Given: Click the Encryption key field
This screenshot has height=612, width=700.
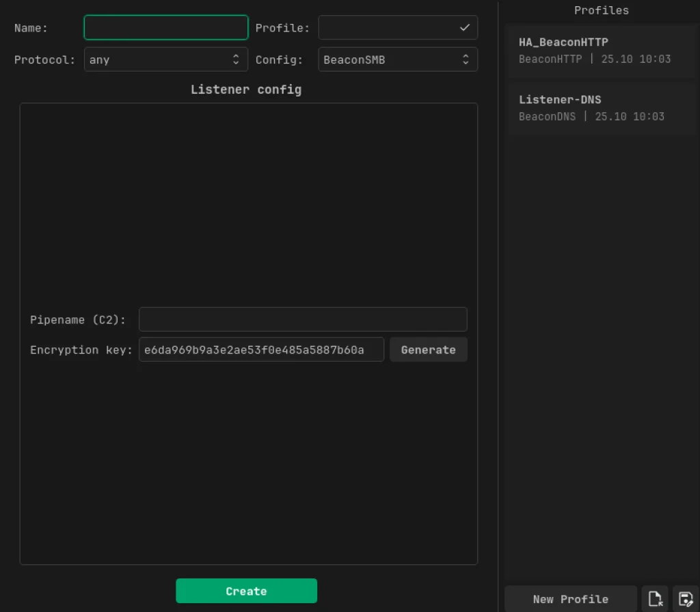Looking at the screenshot, I should point(261,349).
